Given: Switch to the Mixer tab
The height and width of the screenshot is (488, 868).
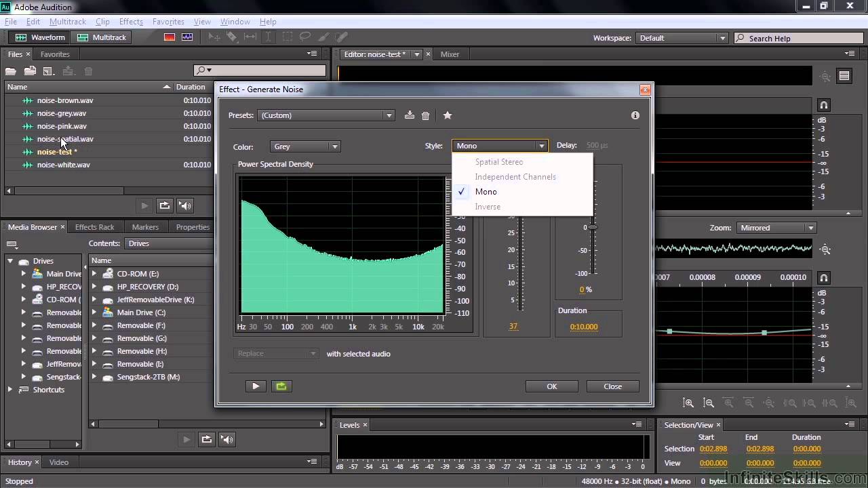Looking at the screenshot, I should pyautogui.click(x=450, y=54).
